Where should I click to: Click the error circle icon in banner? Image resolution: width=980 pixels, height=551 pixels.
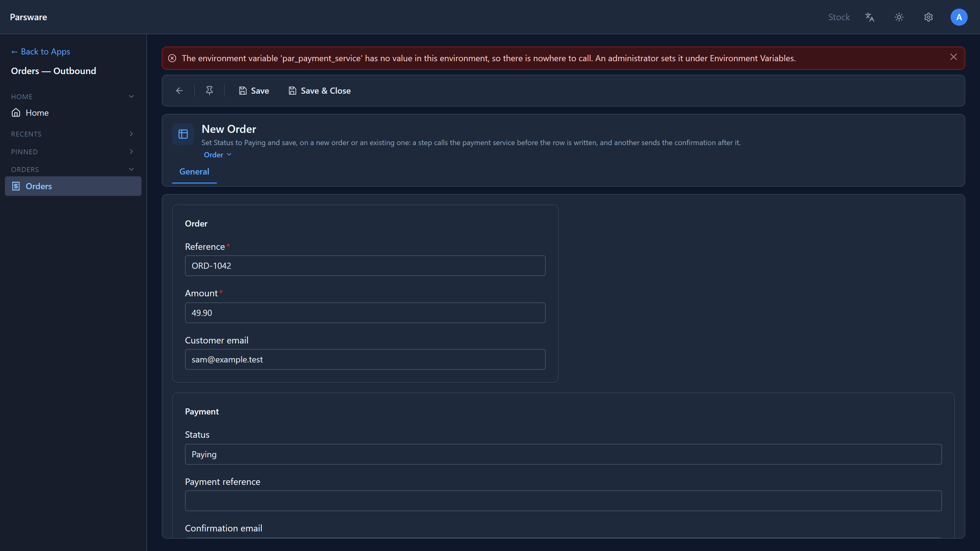[x=172, y=58]
